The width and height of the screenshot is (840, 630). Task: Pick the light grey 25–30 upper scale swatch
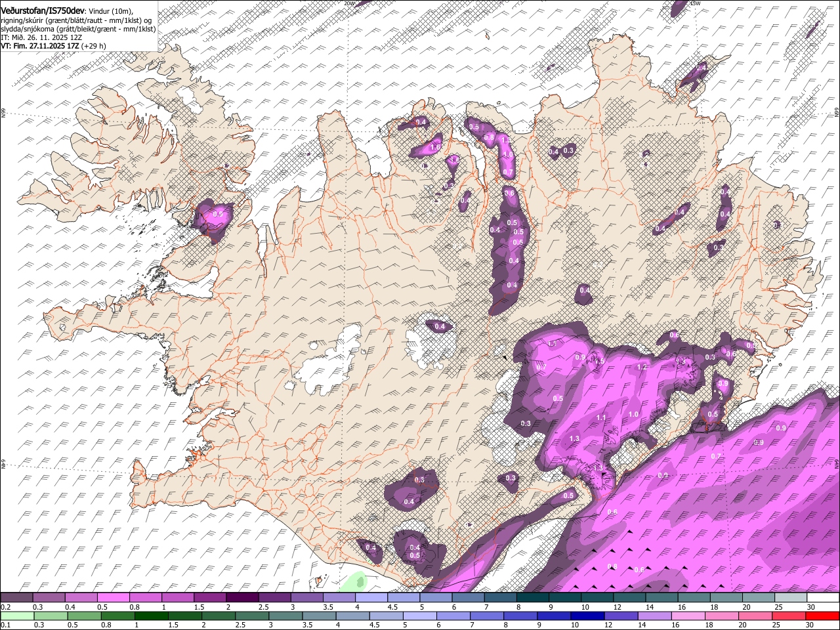click(x=791, y=598)
